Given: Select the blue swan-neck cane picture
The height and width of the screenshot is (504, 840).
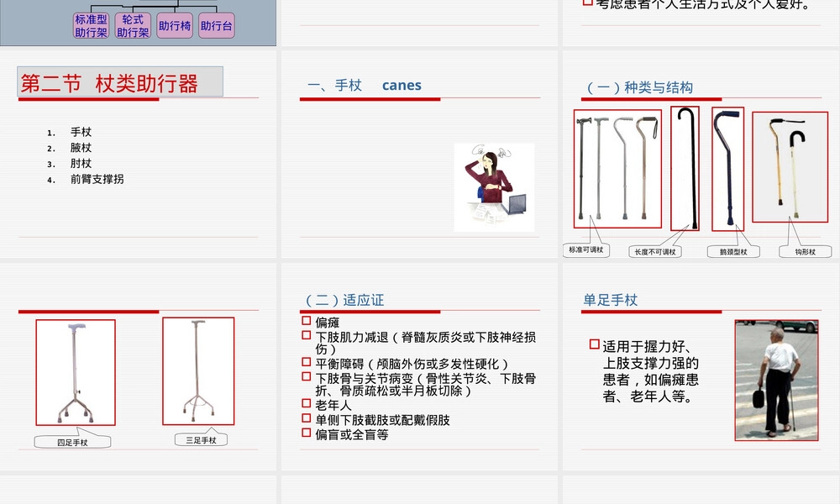Looking at the screenshot, I should pyautogui.click(x=728, y=169).
